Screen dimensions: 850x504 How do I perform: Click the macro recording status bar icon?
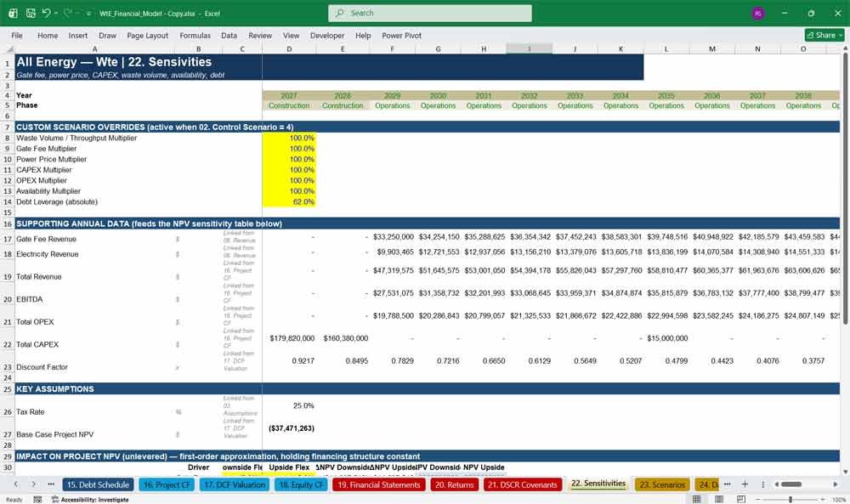tap(37, 499)
